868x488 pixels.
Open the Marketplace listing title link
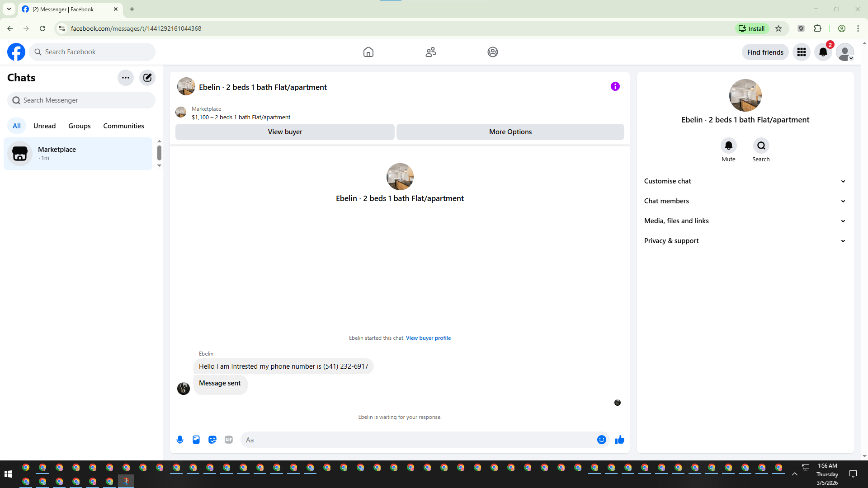pyautogui.click(x=241, y=117)
